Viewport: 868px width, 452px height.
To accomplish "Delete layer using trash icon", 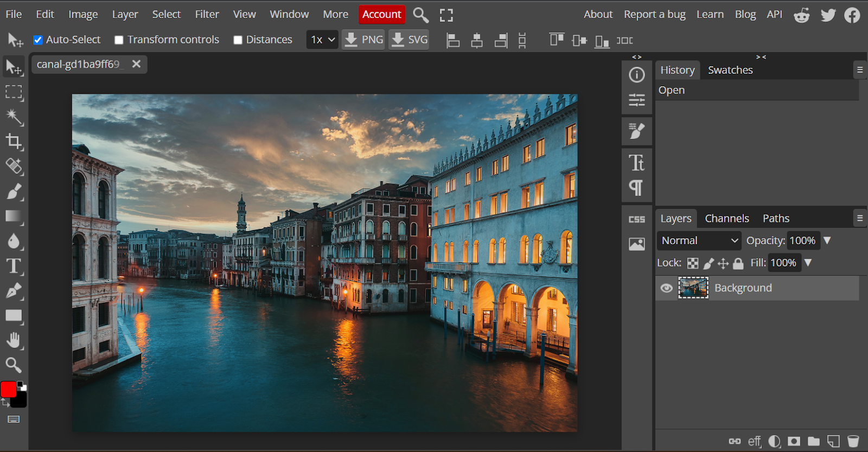I will click(853, 441).
